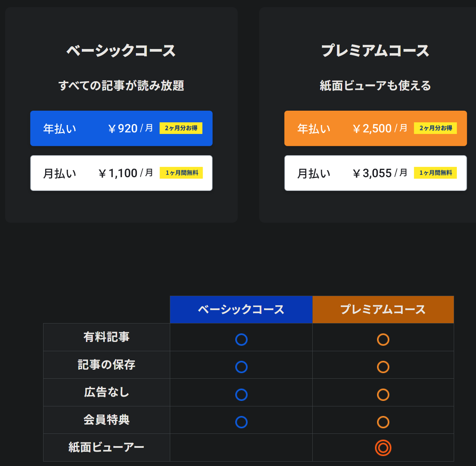Click ベーシックコース comparison table header

pyautogui.click(x=241, y=309)
